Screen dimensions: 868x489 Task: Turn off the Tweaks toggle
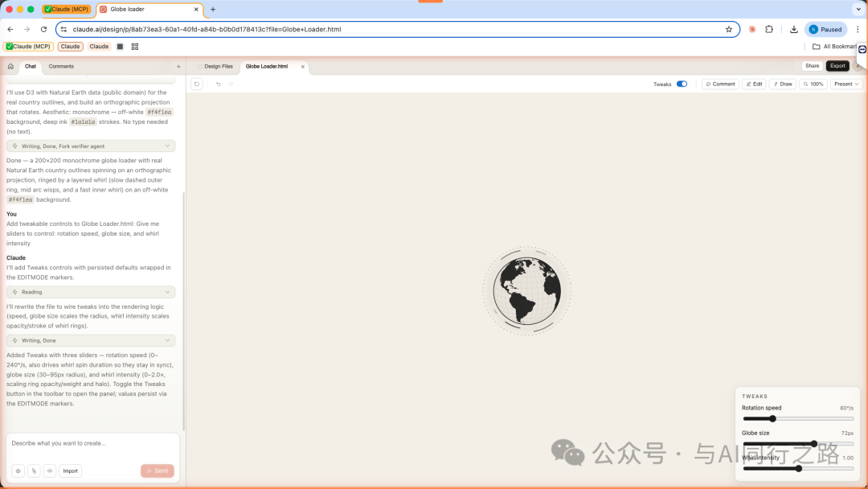pyautogui.click(x=682, y=84)
